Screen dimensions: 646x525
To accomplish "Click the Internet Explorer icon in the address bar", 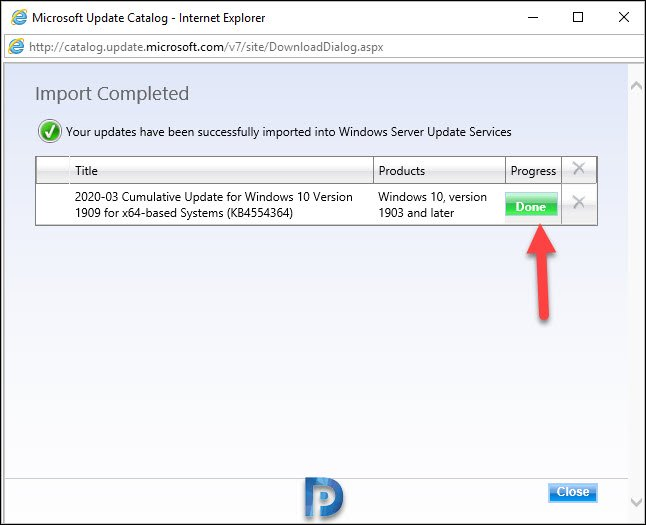I will [16, 47].
